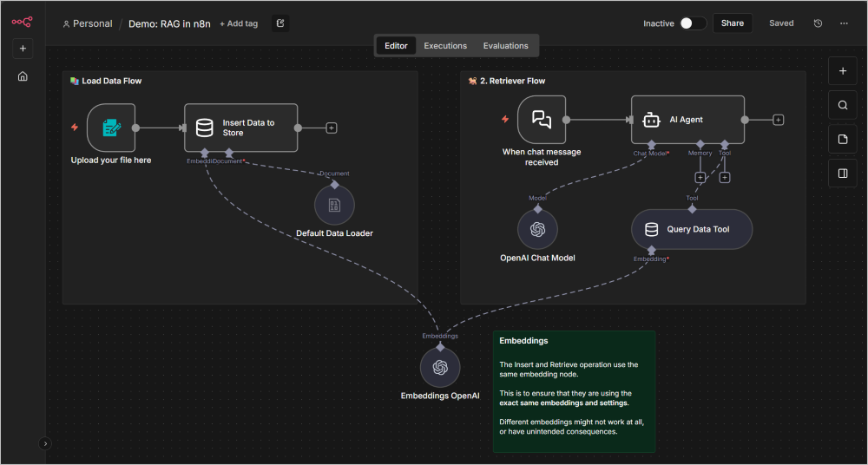Select the AI Agent node
This screenshot has height=465, width=868.
click(x=687, y=121)
